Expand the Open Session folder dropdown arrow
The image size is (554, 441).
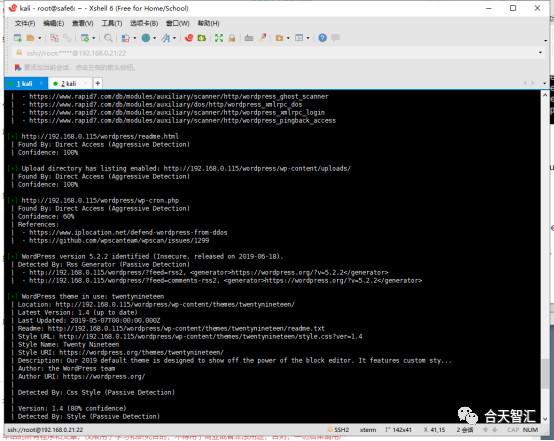(x=39, y=38)
